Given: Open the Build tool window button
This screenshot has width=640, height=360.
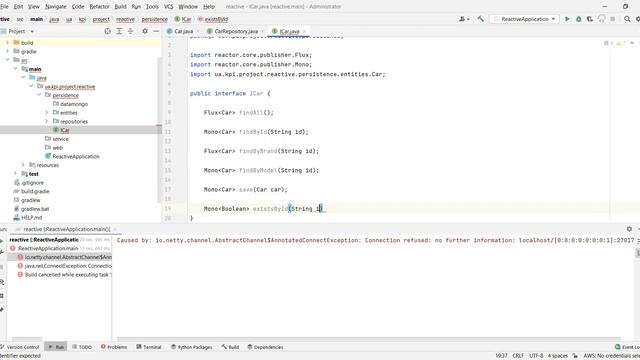Looking at the screenshot, I should coord(230,347).
